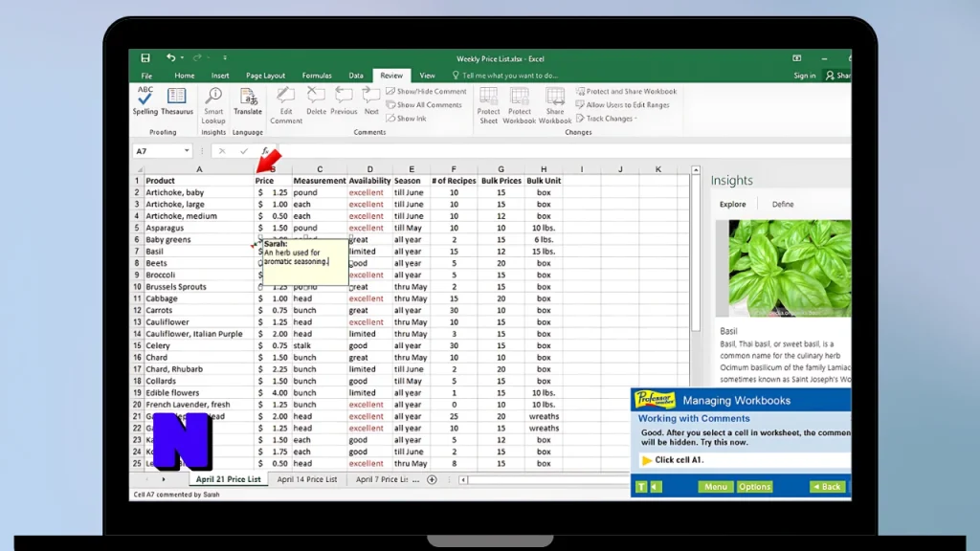Click the Name Box showing A7
The height and width of the screenshot is (551, 980).
tap(157, 151)
